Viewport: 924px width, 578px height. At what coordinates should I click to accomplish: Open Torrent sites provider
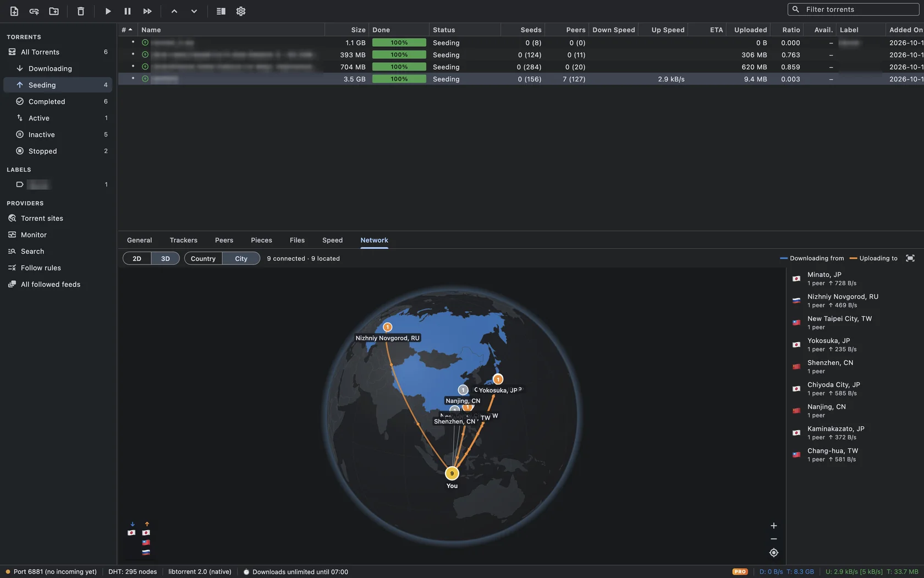point(58,218)
